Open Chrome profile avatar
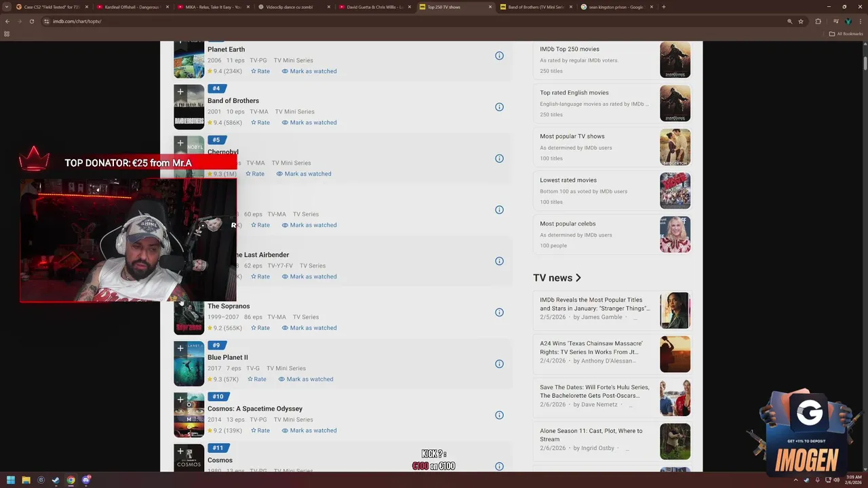 (848, 21)
